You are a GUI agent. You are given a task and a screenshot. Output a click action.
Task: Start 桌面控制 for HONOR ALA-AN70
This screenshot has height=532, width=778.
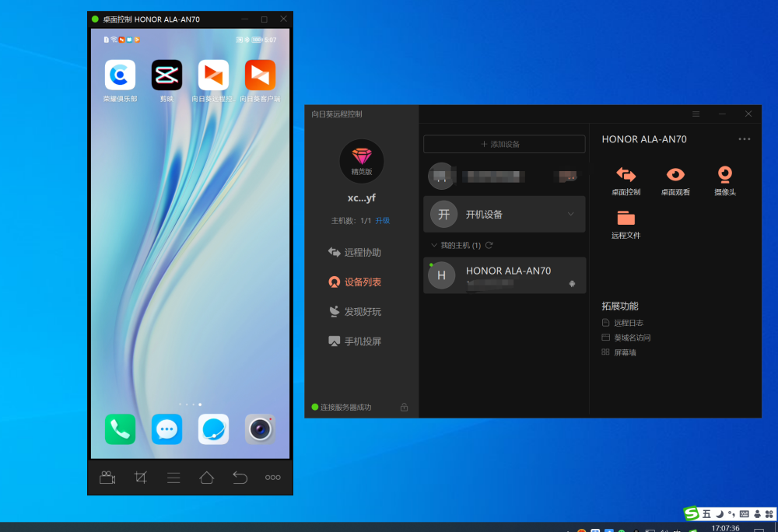(626, 181)
